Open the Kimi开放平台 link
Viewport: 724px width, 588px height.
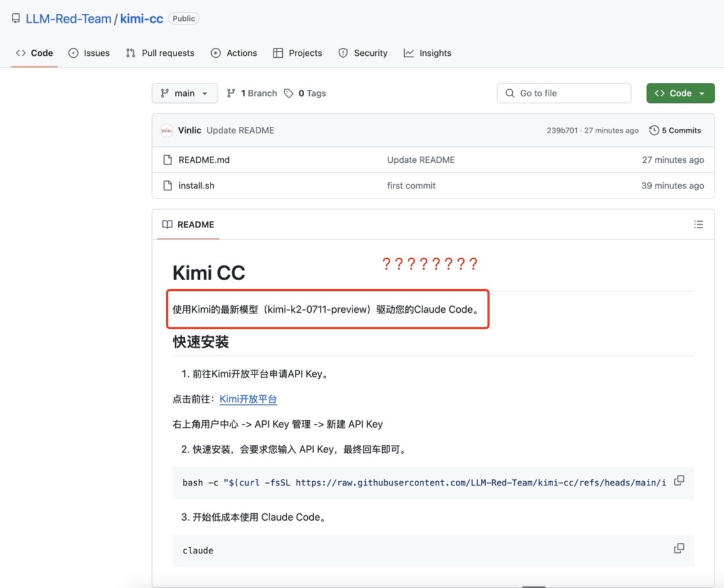click(248, 399)
